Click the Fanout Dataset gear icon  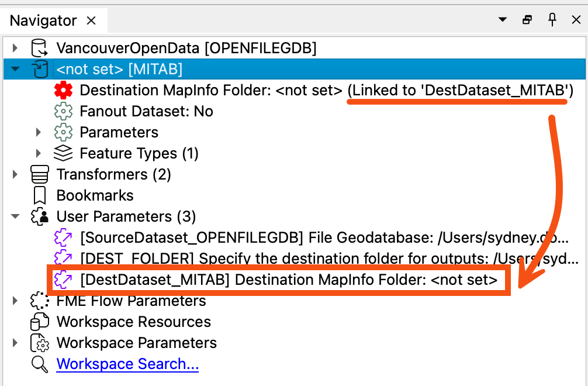click(x=63, y=111)
